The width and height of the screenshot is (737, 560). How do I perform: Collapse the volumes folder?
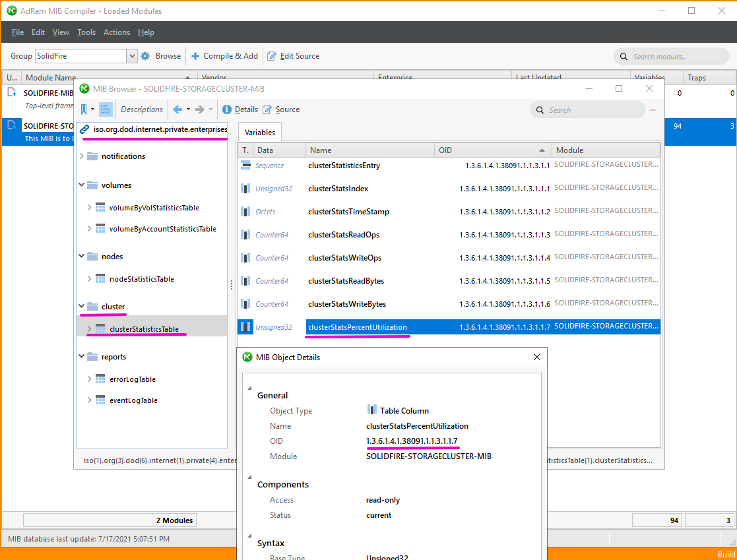coord(82,185)
